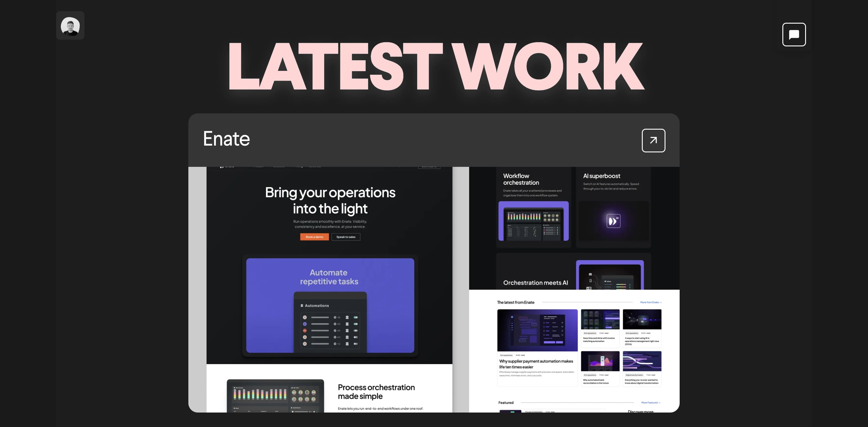The height and width of the screenshot is (427, 868).
Task: Open invoice matching automation article title
Action: (599, 340)
